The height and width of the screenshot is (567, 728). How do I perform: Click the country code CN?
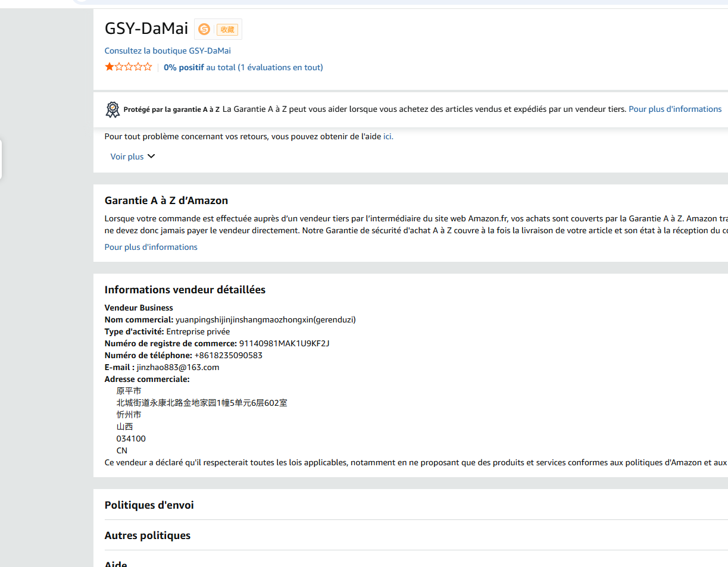pyautogui.click(x=122, y=450)
